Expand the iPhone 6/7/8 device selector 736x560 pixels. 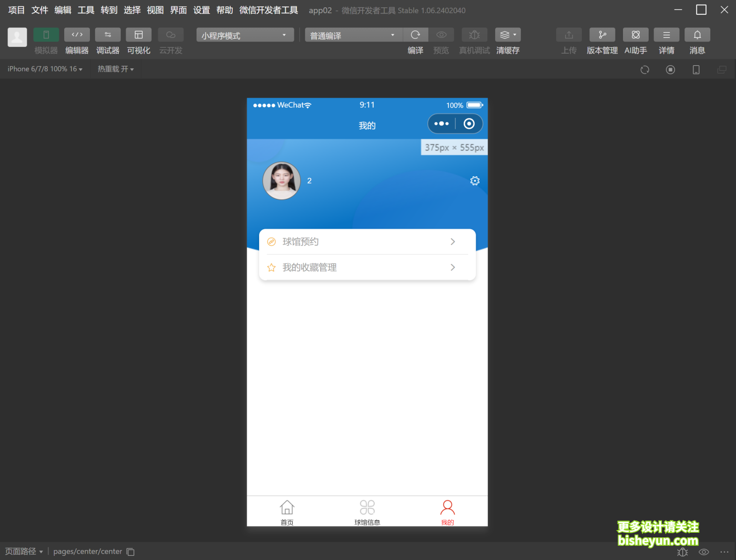pos(45,69)
